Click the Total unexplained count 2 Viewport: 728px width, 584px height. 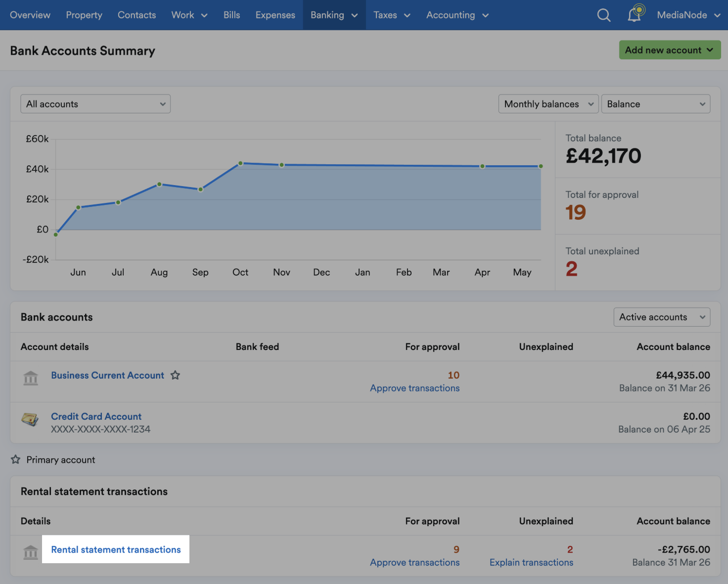coord(572,269)
